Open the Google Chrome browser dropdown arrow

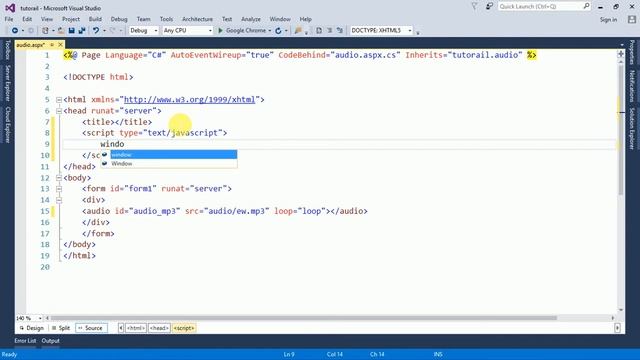click(x=269, y=31)
